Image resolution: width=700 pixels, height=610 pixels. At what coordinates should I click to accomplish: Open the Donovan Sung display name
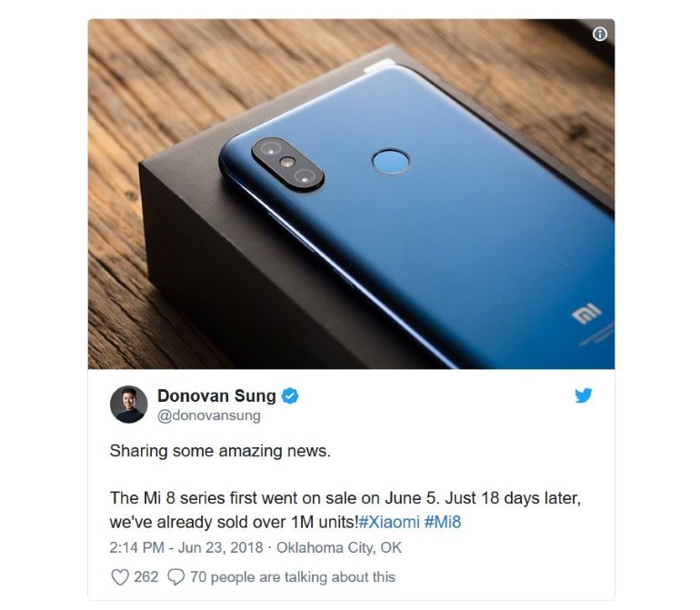click(x=216, y=395)
